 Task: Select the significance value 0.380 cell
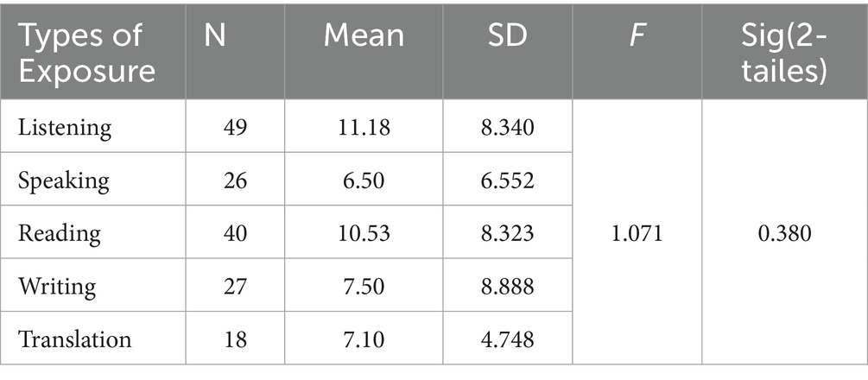pos(784,234)
